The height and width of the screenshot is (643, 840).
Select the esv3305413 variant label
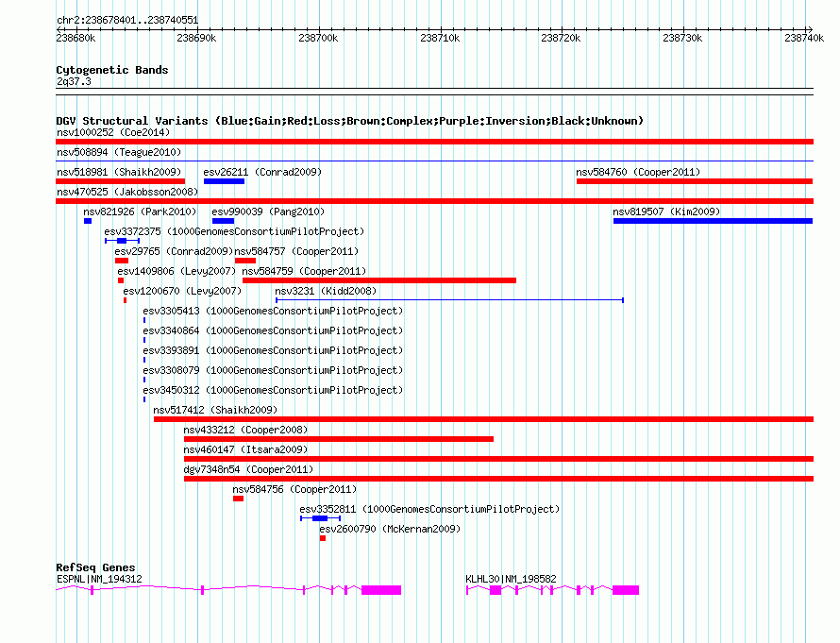273,311
